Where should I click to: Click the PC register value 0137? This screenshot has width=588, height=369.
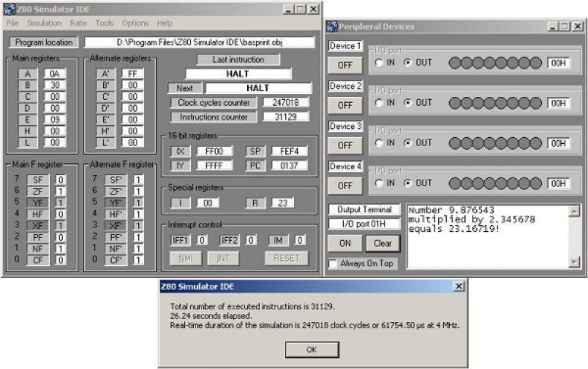tap(289, 165)
